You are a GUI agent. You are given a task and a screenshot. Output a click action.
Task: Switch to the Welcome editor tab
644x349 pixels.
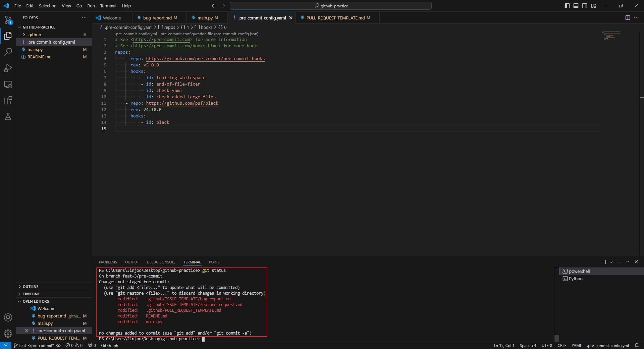pyautogui.click(x=112, y=18)
